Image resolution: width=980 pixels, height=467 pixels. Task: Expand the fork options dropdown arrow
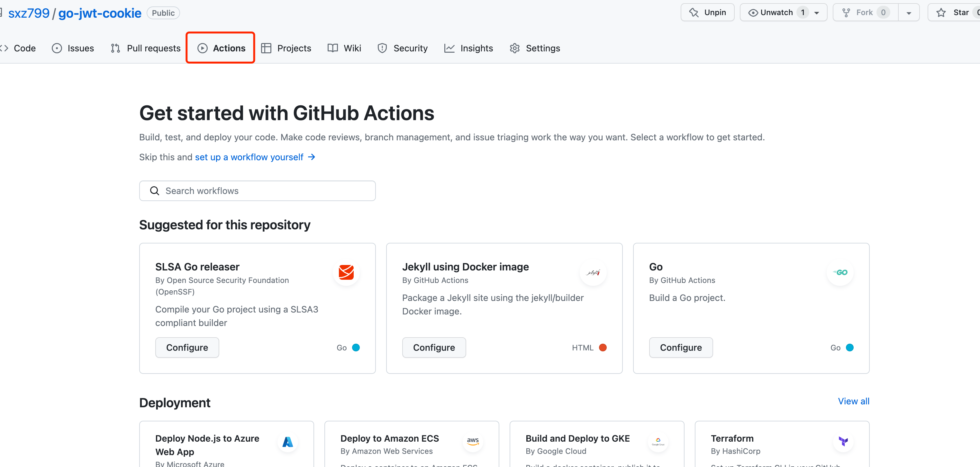coord(909,13)
